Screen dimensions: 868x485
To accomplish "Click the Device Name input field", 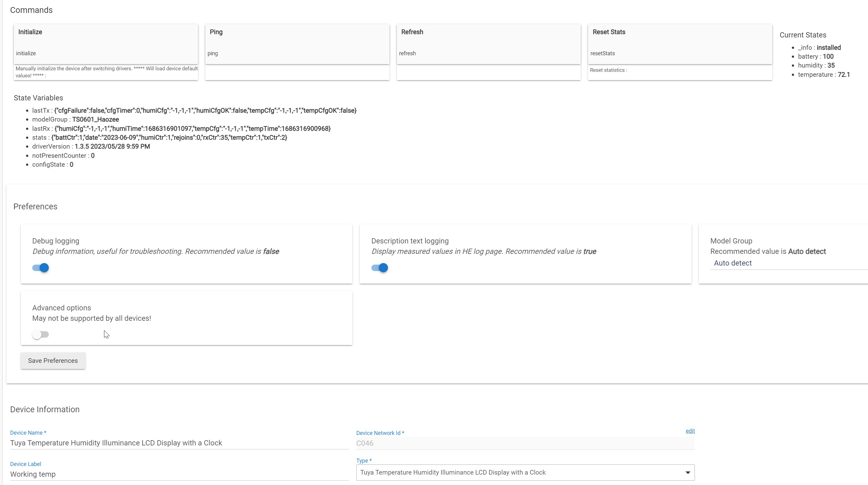I will (x=179, y=443).
